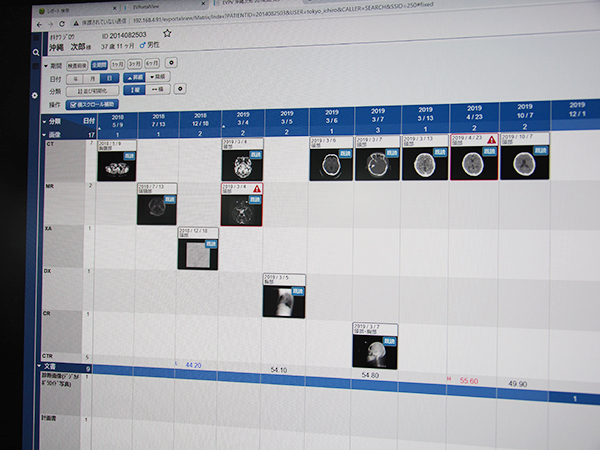Click the red warning icon on 2019/3/4 MR
600x450 pixels.
click(257, 188)
